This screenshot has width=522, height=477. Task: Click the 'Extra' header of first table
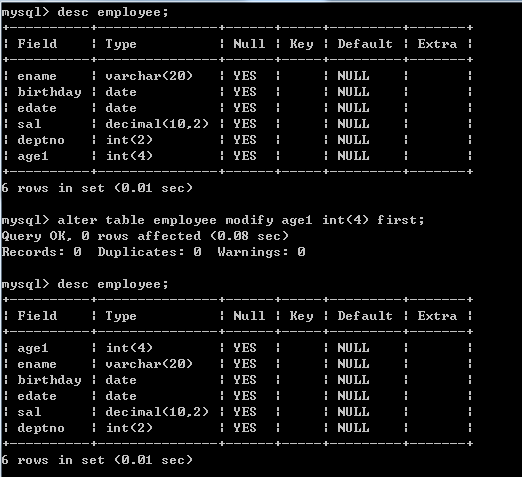pyautogui.click(x=437, y=44)
